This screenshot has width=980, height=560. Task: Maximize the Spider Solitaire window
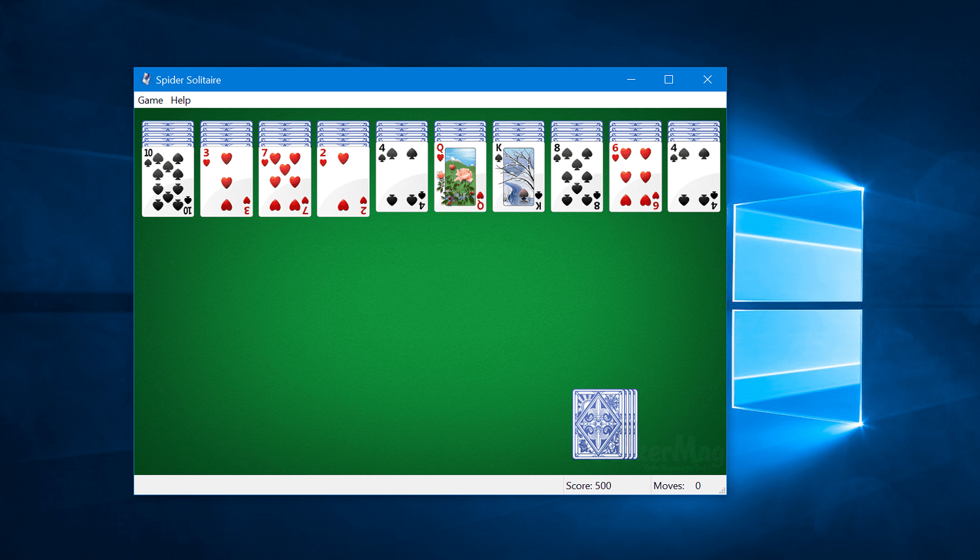click(669, 79)
